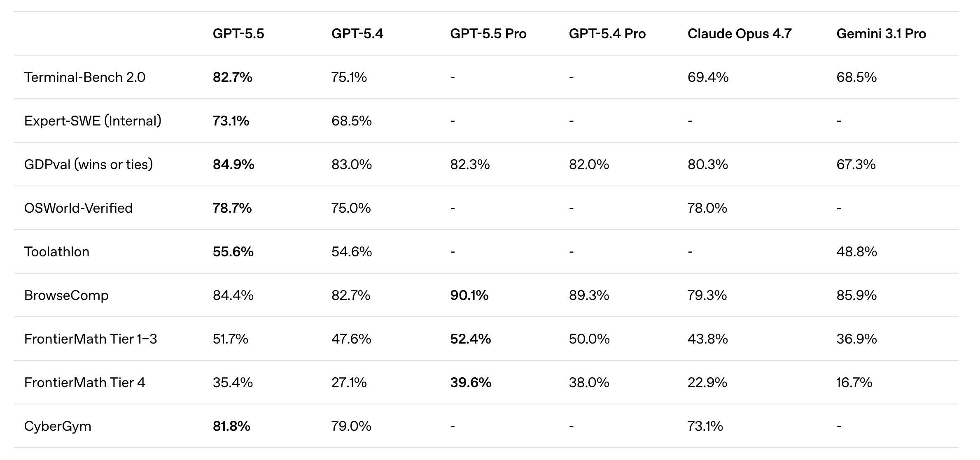980x460 pixels.
Task: Select the Expert-SWE (Internal) row label
Action: coord(93,121)
